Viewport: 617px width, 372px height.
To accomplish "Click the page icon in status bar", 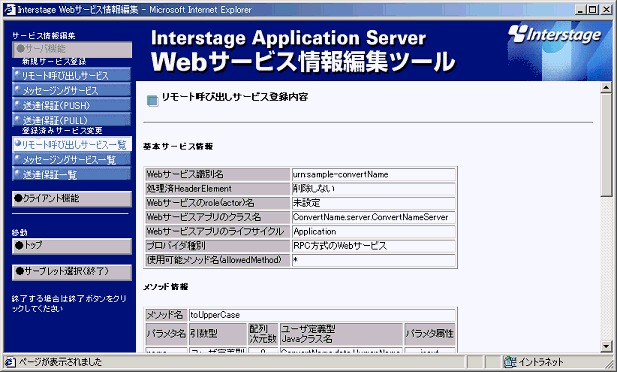I will [10, 362].
